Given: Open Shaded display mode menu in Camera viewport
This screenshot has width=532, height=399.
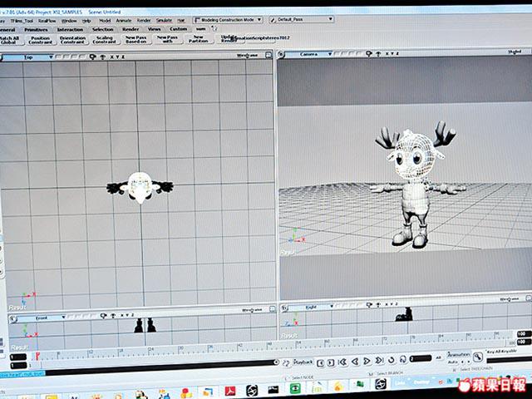Looking at the screenshot, I should [x=515, y=52].
